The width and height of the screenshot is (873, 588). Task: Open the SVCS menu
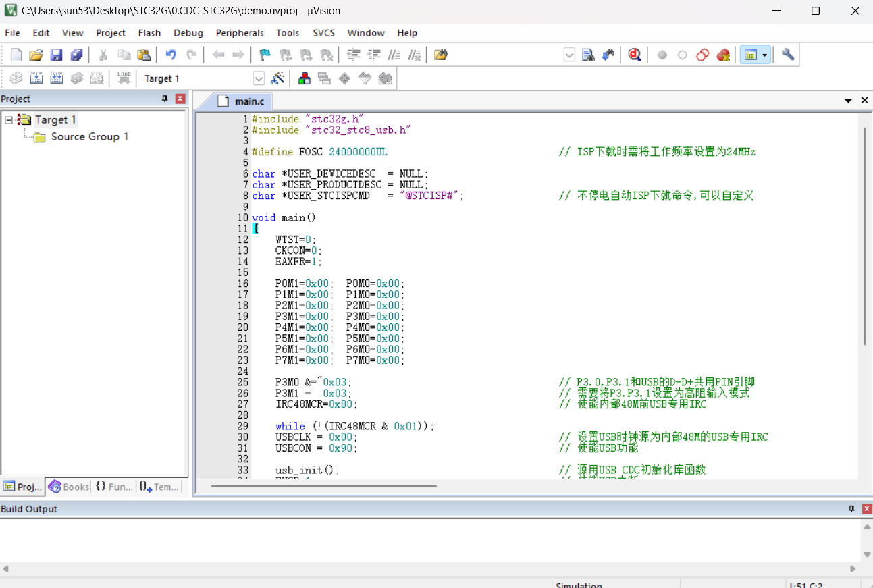point(323,32)
